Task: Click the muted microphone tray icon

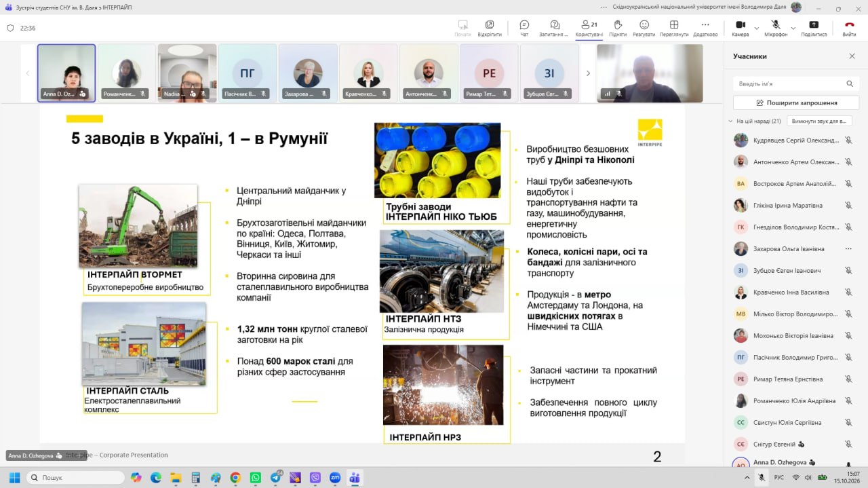Action: point(762,477)
